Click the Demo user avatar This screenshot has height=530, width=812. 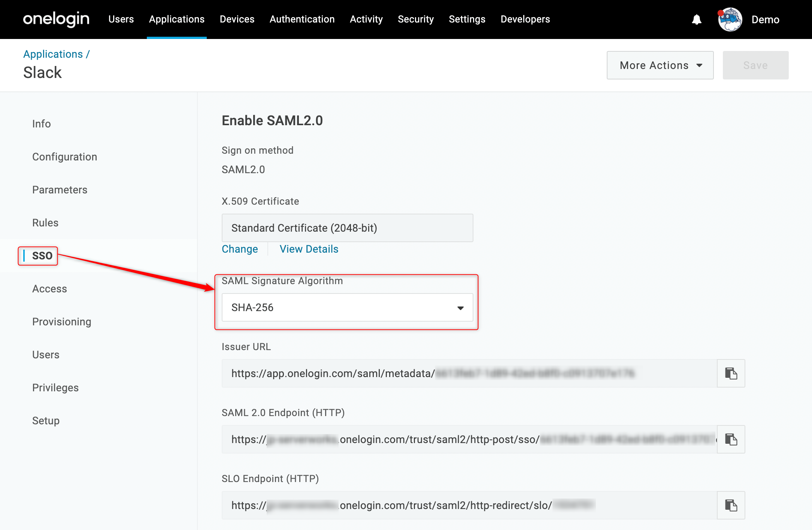coord(730,19)
